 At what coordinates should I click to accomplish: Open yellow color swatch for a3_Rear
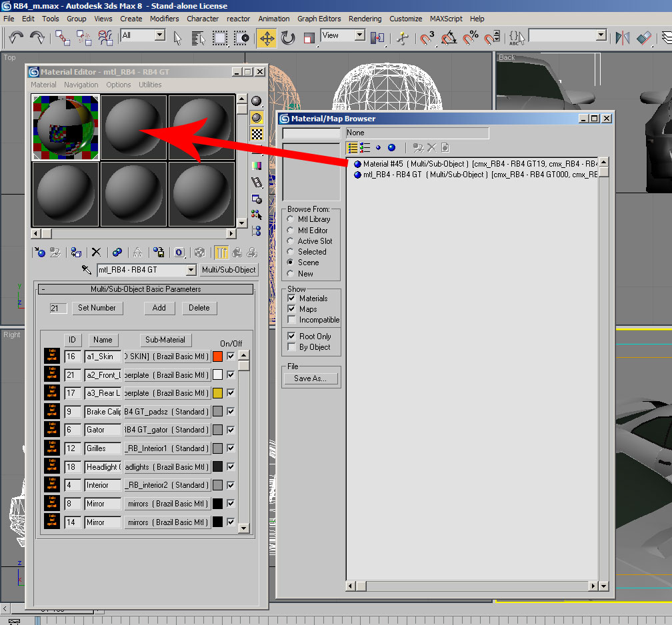[218, 393]
